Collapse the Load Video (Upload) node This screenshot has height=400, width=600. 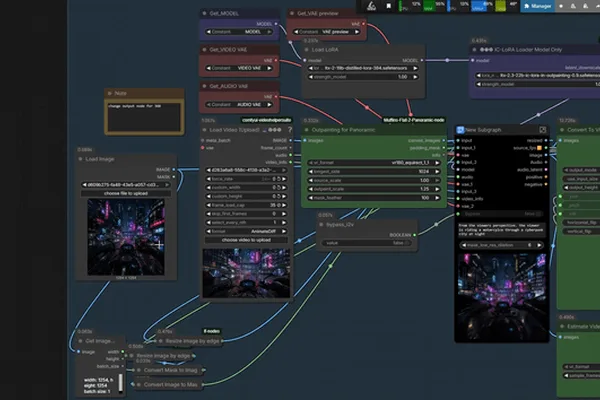click(x=204, y=130)
